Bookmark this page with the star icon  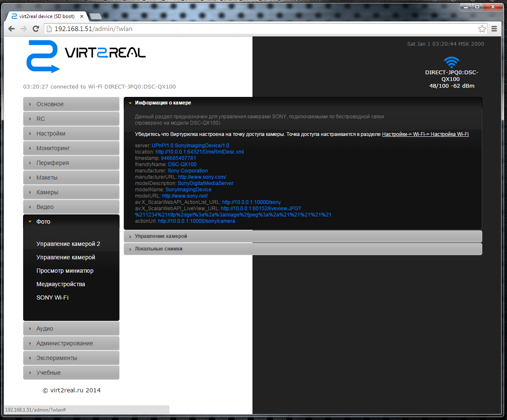(482, 29)
